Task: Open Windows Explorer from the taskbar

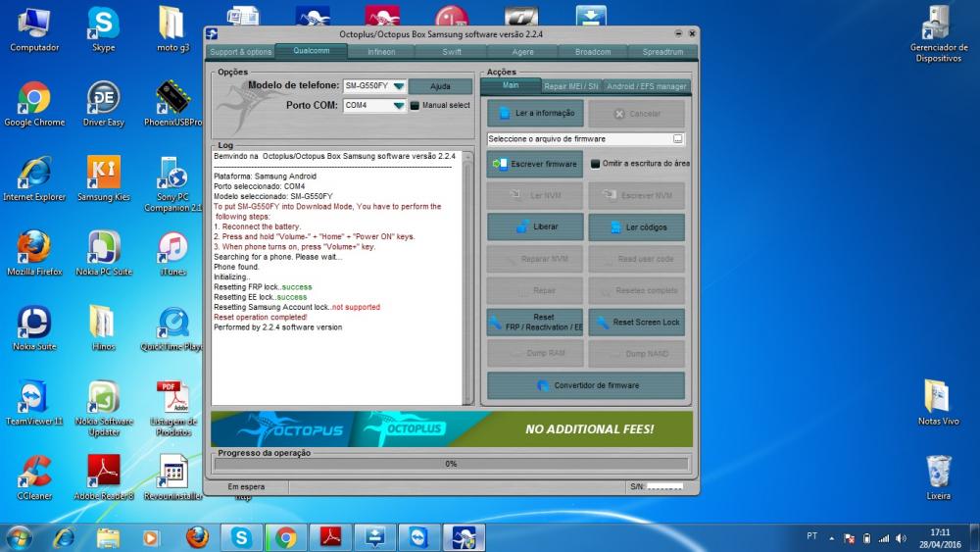Action: coord(108,537)
